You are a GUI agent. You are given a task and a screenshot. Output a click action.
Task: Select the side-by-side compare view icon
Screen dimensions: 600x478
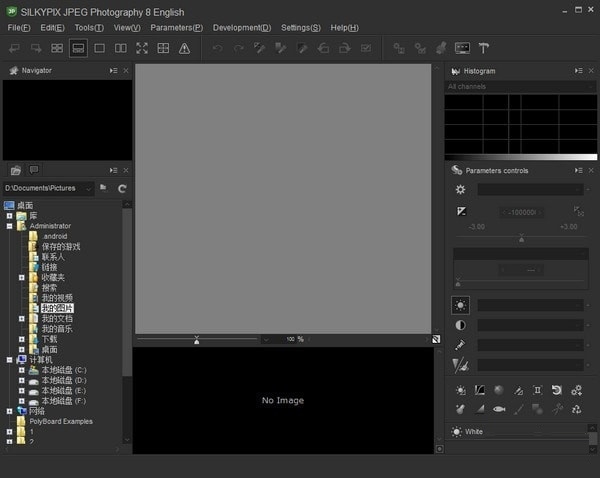coord(120,48)
